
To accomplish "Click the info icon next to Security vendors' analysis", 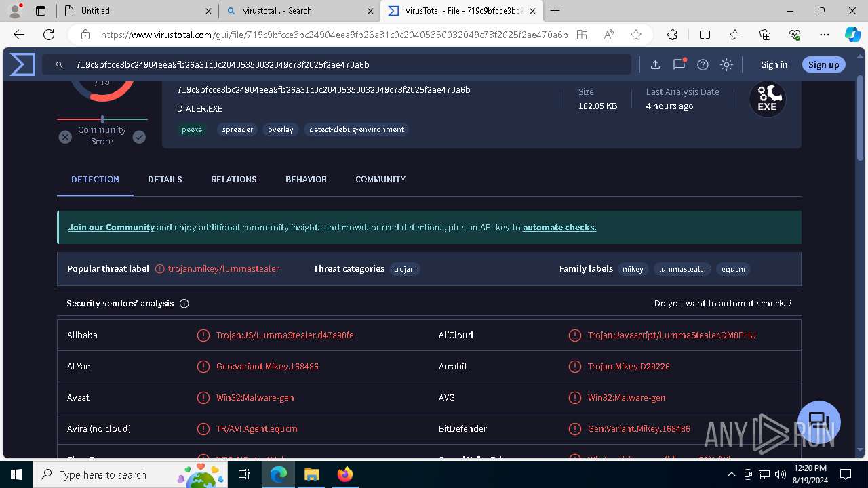I will pos(184,304).
